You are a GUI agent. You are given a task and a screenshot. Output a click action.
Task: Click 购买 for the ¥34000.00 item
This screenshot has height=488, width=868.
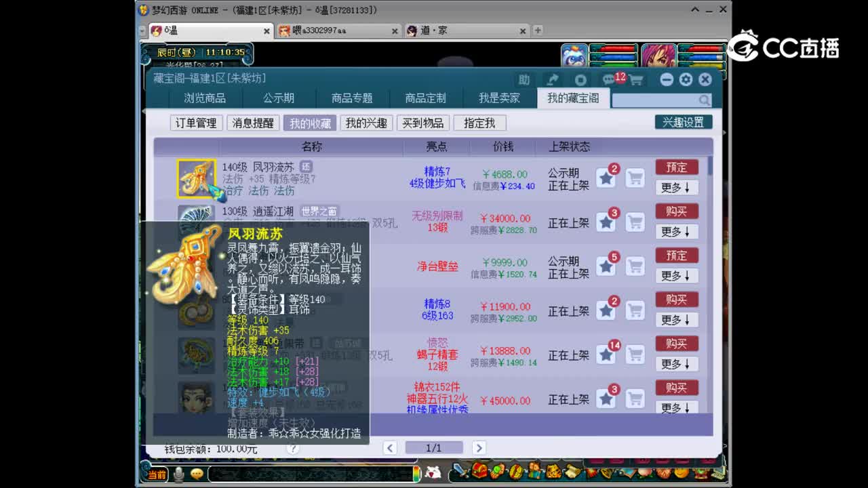coord(677,211)
